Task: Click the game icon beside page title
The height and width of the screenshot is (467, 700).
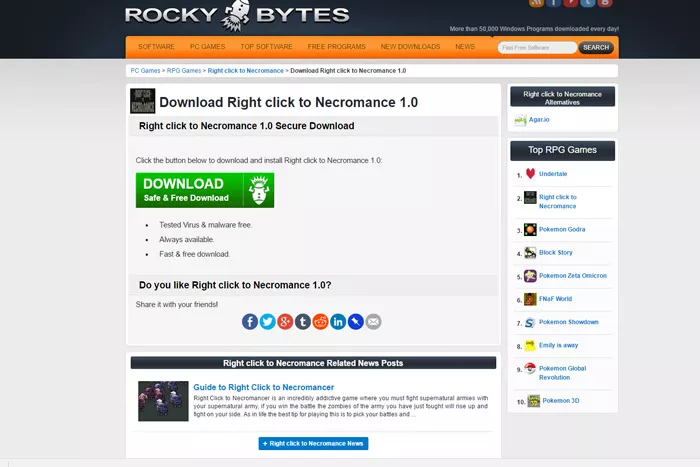Action: pos(142,101)
